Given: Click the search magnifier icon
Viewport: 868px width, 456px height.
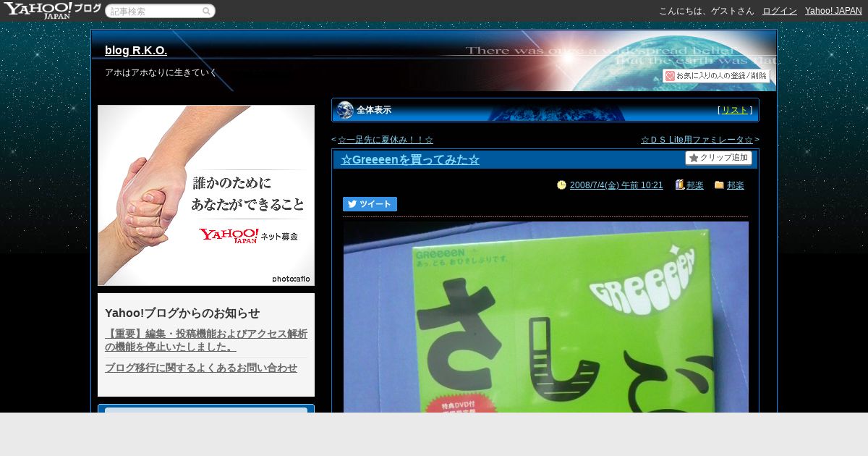Looking at the screenshot, I should [x=207, y=11].
